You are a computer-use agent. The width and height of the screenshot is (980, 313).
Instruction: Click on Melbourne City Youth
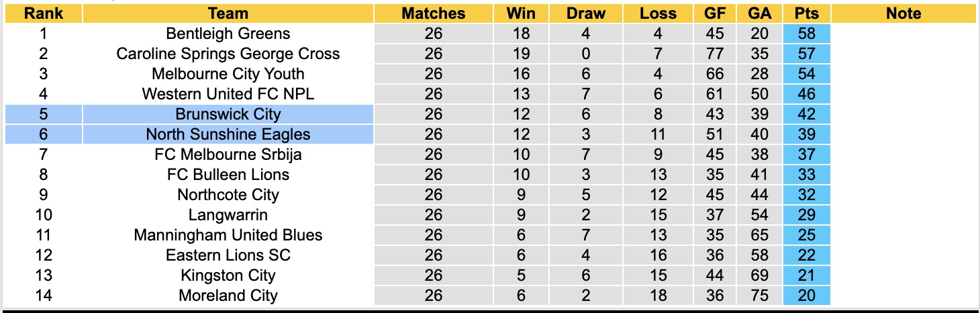(228, 74)
